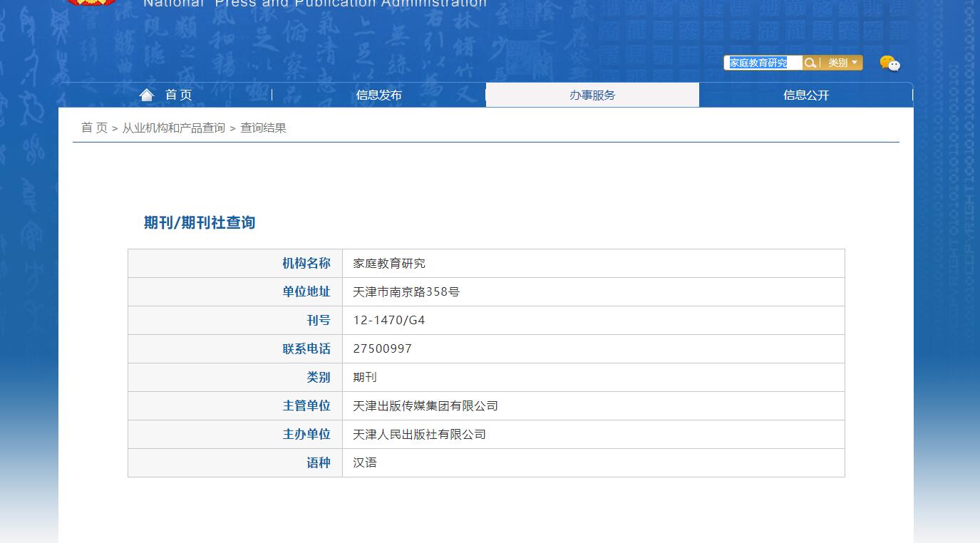Viewport: 980px width, 543px height.
Task: Click the 查询结果 breadcrumb item
Action: pos(263,128)
